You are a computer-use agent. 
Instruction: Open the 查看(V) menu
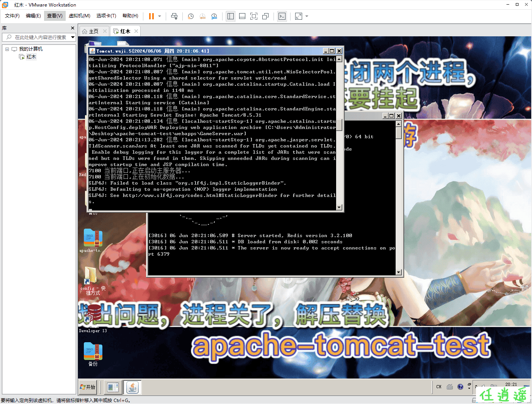coord(55,16)
